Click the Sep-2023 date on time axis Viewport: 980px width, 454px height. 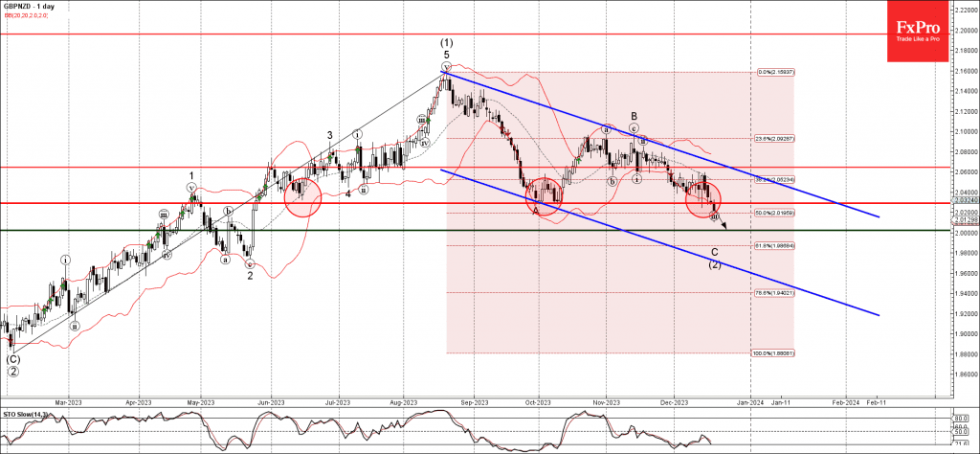tap(475, 402)
